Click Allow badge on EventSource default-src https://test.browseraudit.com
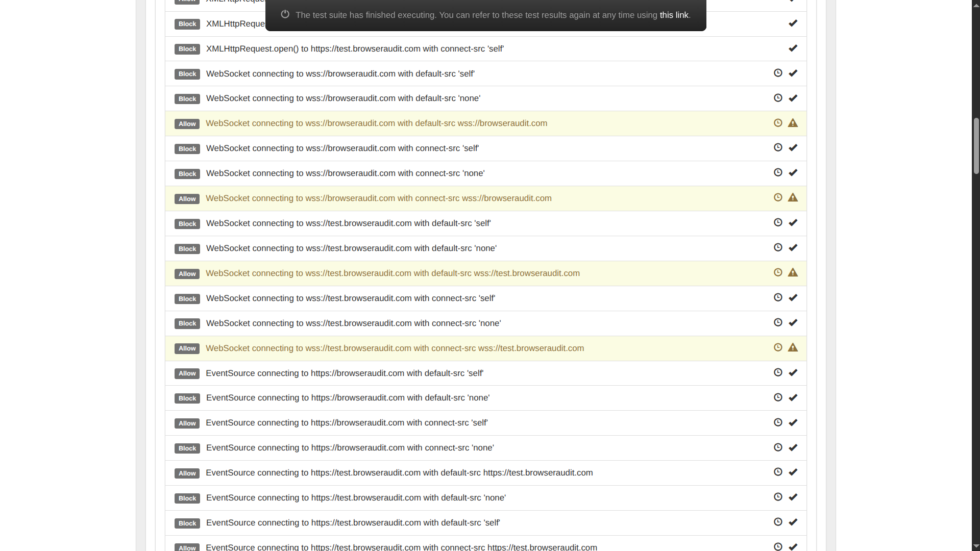Viewport: 980px width, 551px height. click(187, 473)
